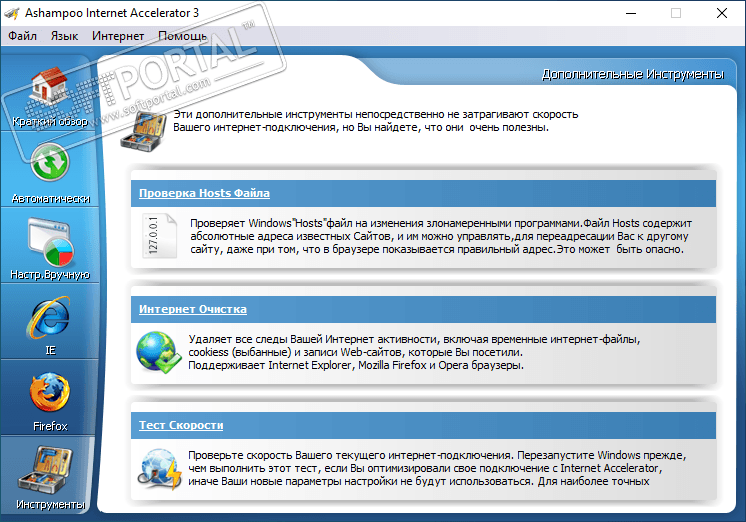Screen dimensions: 746x522
Task: Select the Firefox icon in sidebar
Action: (x=49, y=393)
